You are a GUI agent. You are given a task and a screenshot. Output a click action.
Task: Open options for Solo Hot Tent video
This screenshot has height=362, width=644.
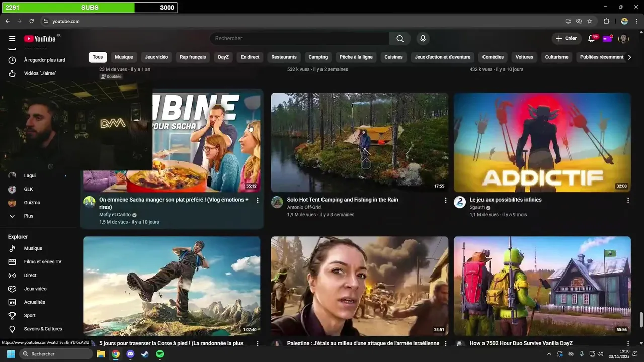pos(445,200)
